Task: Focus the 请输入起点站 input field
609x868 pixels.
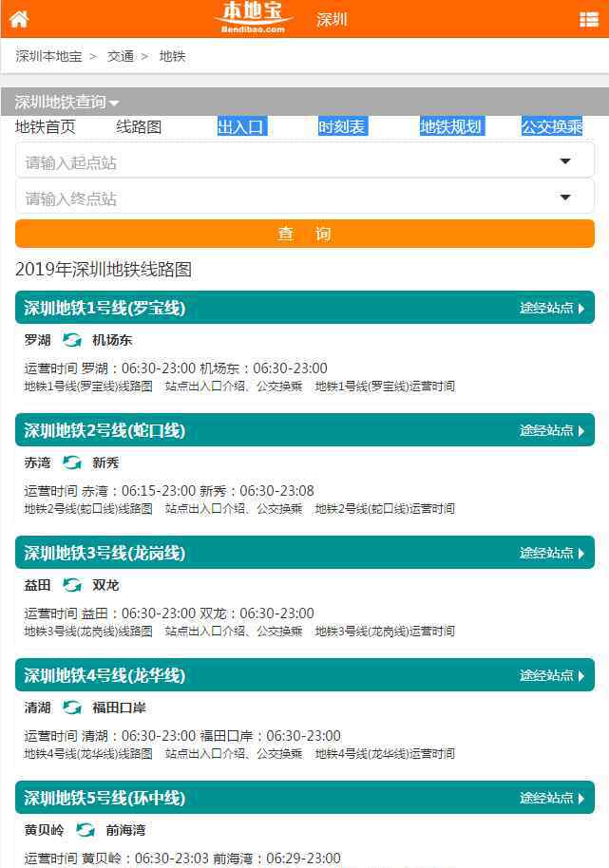Action: click(304, 160)
